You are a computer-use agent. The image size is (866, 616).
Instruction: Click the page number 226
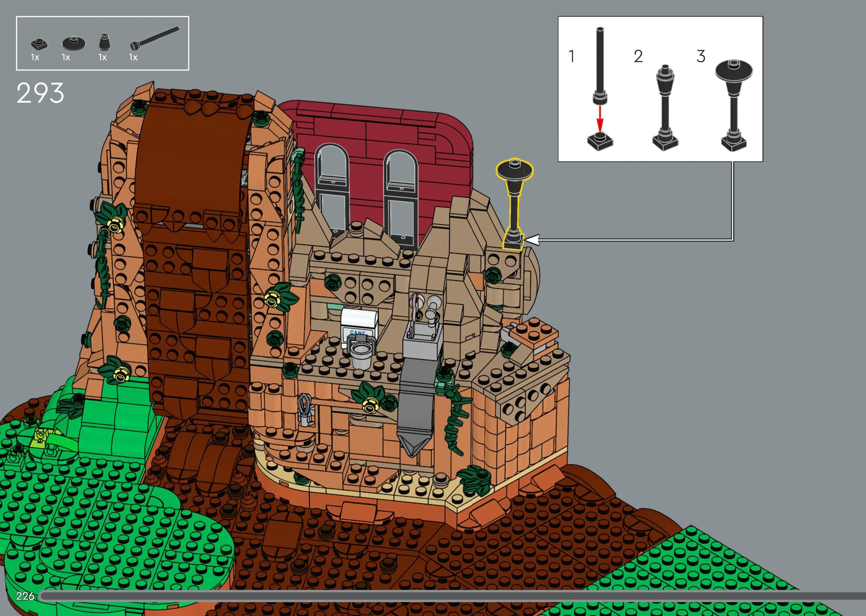click(x=25, y=596)
